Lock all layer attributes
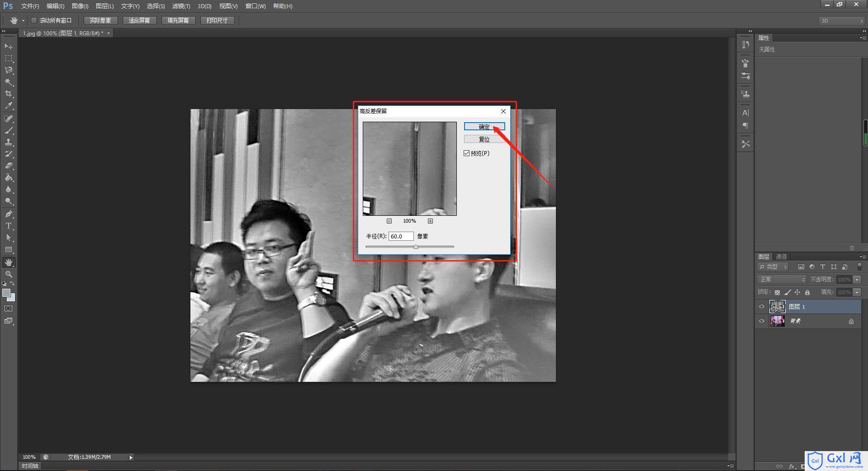The height and width of the screenshot is (471, 868). (807, 292)
